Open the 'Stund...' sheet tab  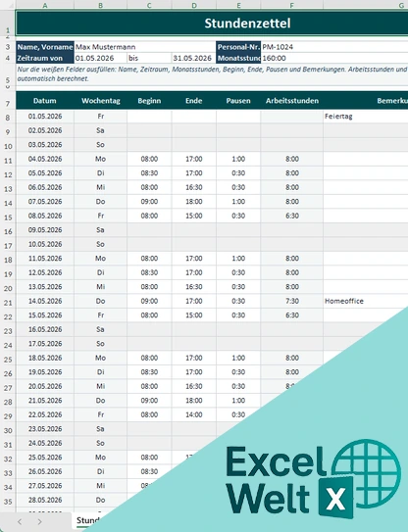[87, 521]
